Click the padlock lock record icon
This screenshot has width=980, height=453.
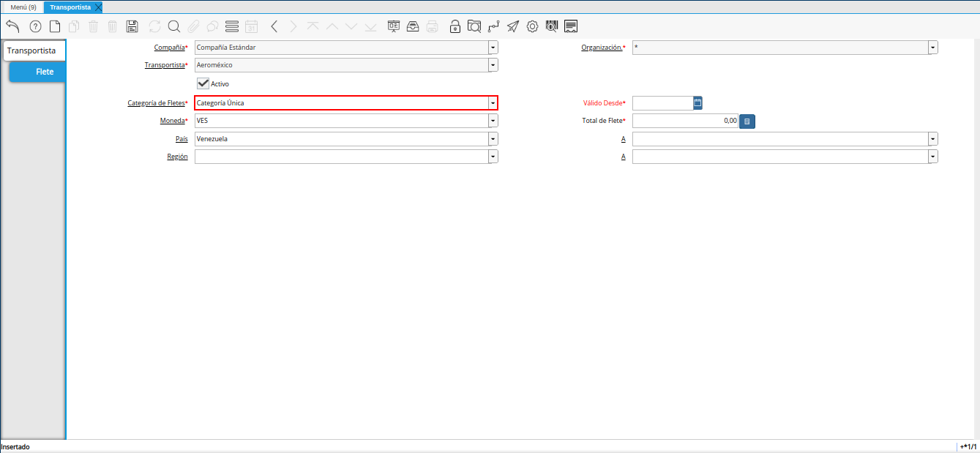pyautogui.click(x=455, y=26)
